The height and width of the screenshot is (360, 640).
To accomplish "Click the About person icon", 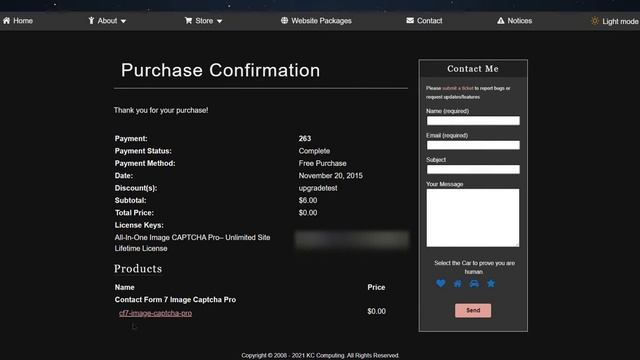I will [91, 20].
